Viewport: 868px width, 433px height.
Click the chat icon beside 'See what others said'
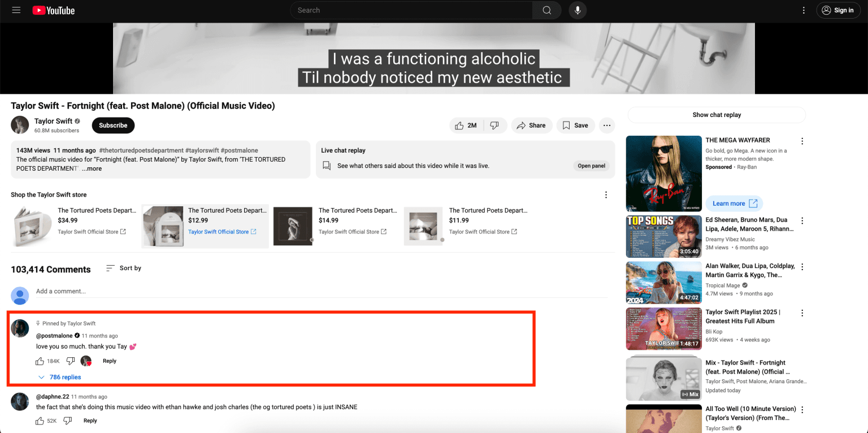point(326,166)
